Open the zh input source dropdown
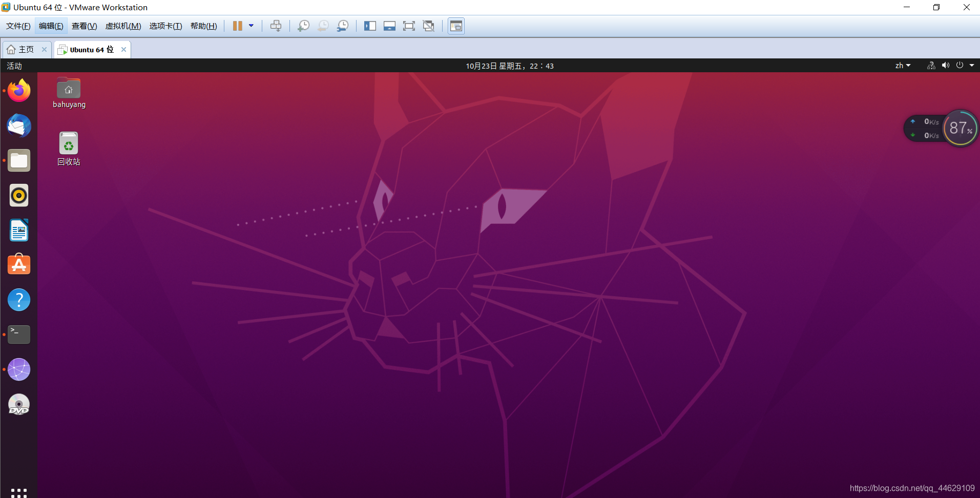Viewport: 980px width, 498px height. tap(903, 66)
